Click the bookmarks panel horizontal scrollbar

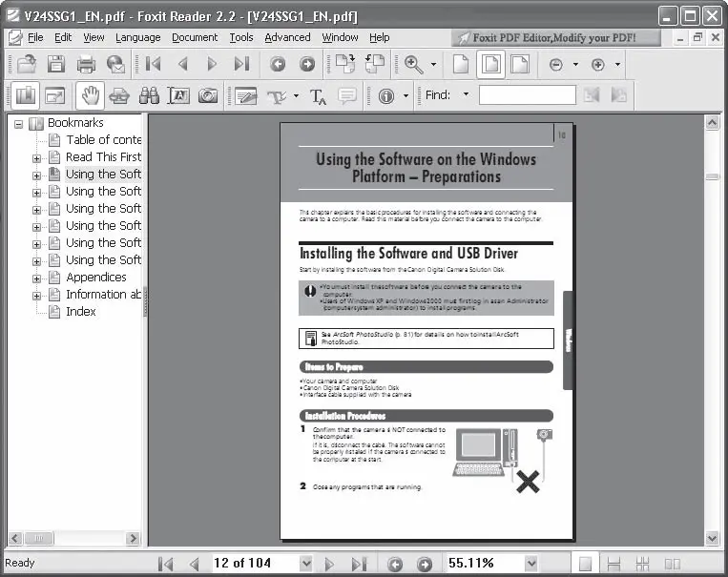[73, 539]
